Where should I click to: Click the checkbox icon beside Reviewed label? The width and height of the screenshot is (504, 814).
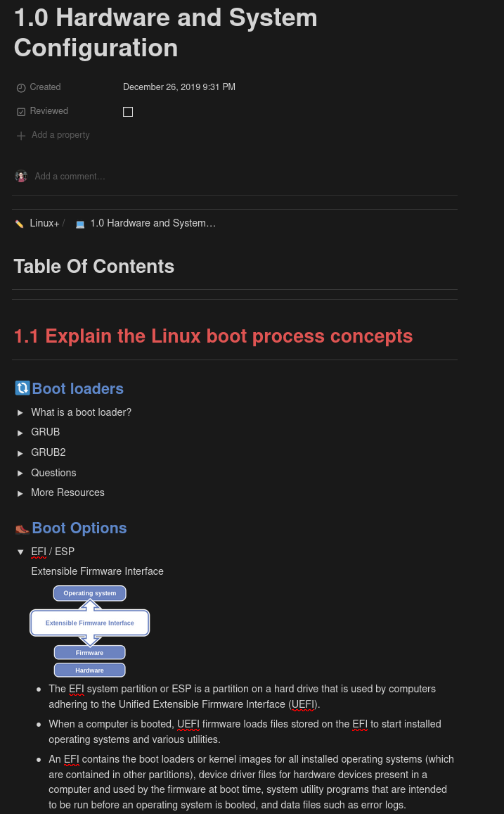[21, 111]
